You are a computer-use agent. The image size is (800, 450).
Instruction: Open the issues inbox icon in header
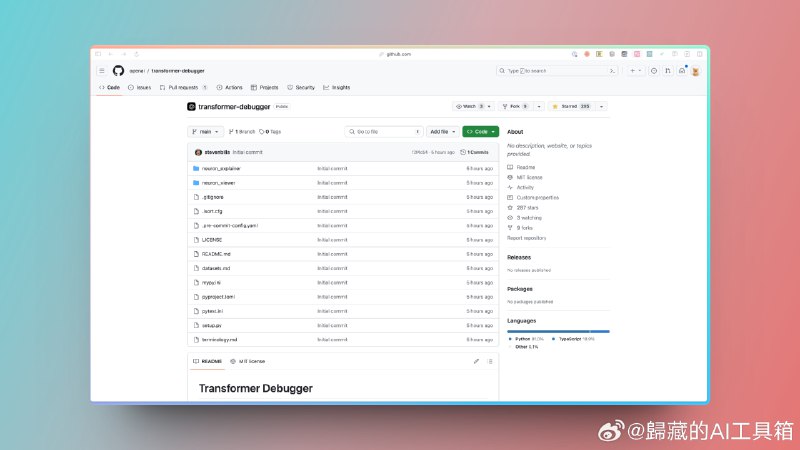coord(654,71)
